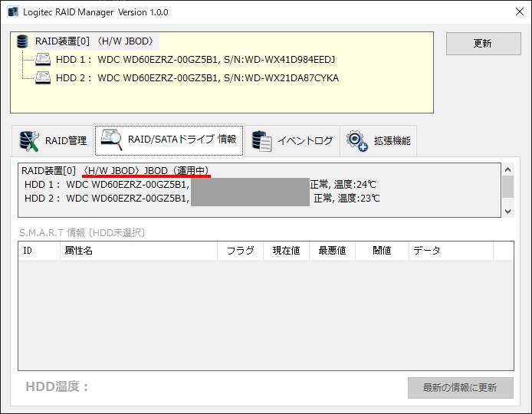
Task: Click the magnifier icon on drive info tab
Action: pos(112,140)
